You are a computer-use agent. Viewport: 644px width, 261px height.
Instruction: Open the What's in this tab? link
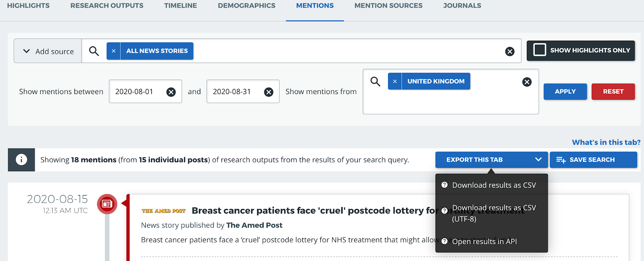click(x=606, y=142)
